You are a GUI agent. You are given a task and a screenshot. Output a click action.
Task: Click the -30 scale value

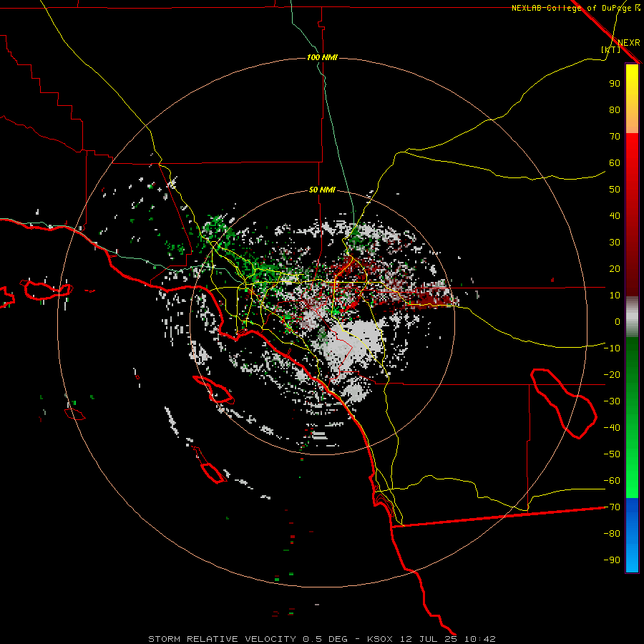(612, 401)
